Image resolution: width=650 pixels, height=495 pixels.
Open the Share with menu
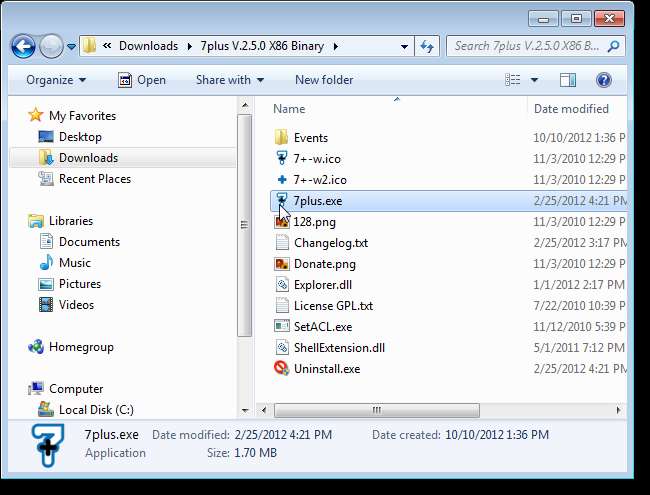click(230, 80)
